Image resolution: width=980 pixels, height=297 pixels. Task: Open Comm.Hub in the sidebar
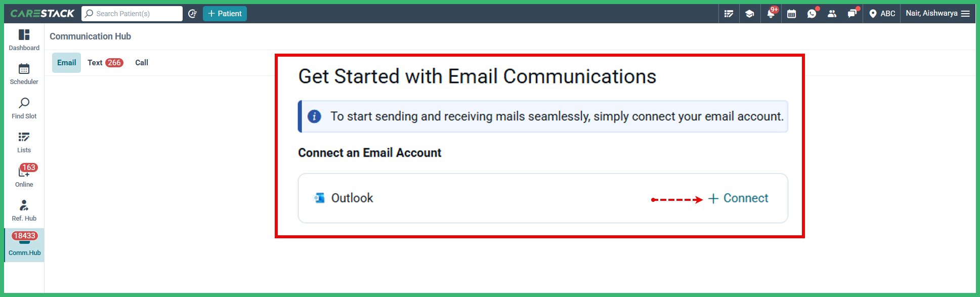(24, 245)
